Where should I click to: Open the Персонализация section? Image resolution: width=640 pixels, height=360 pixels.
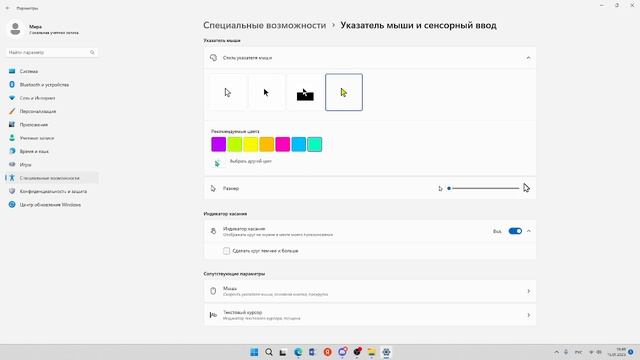51,111
